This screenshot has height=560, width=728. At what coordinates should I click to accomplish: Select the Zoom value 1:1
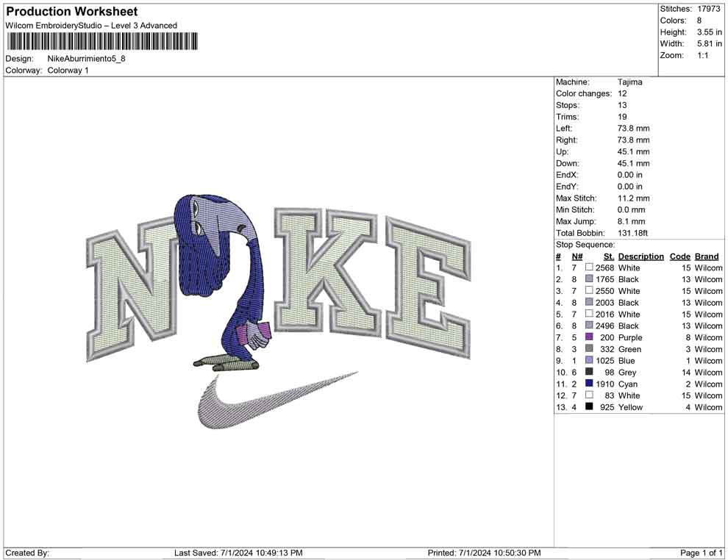pos(703,55)
